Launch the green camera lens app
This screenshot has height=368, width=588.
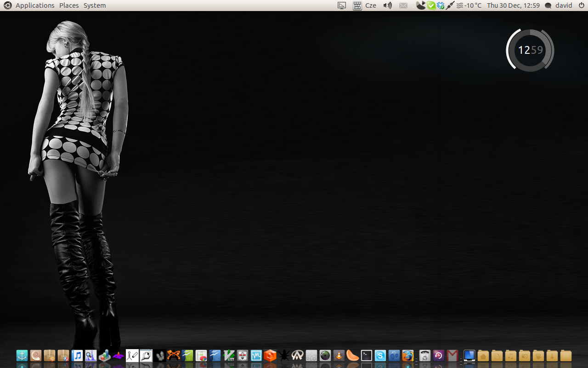(325, 356)
